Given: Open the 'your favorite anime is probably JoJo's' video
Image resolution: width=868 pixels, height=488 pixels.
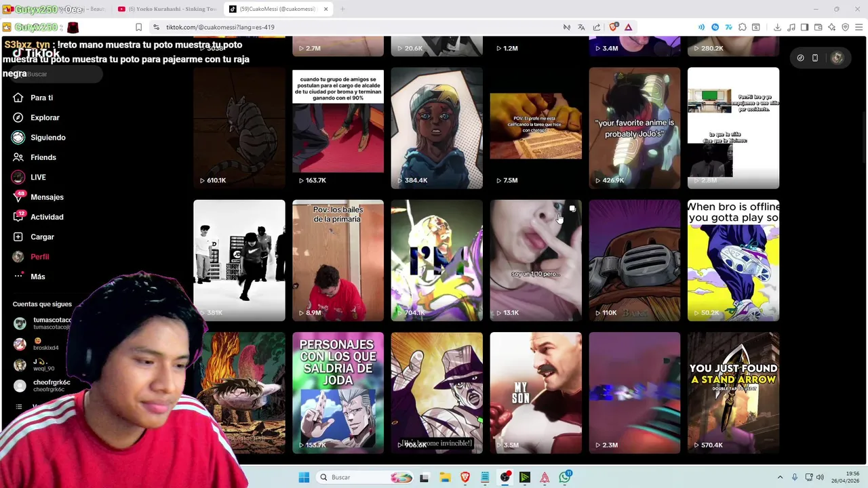Looking at the screenshot, I should [635, 127].
